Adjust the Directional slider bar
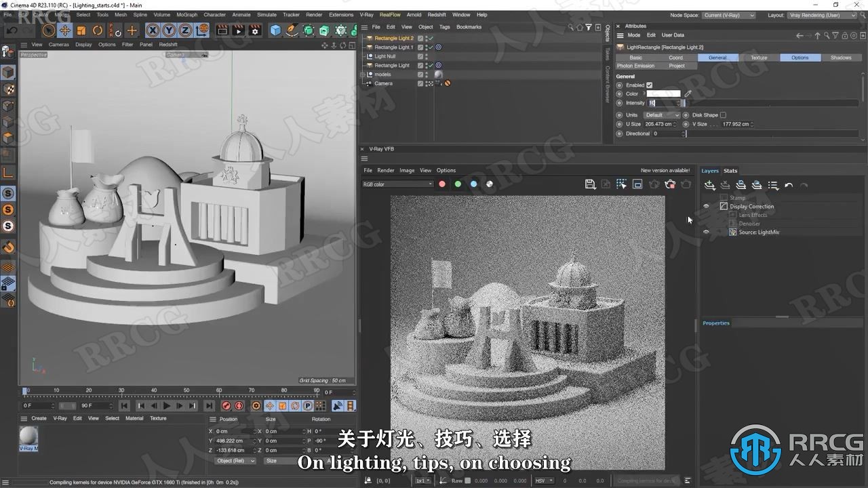This screenshot has width=868, height=488. (x=771, y=134)
